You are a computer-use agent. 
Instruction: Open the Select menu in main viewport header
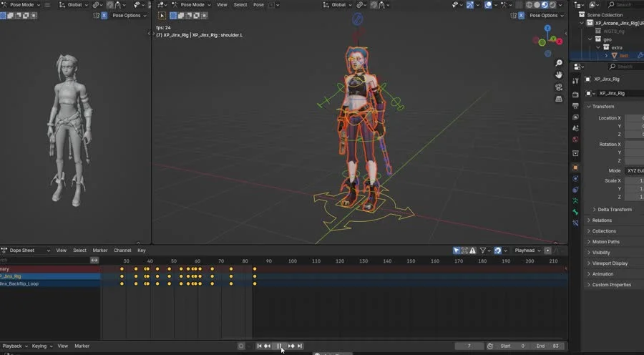click(x=240, y=5)
